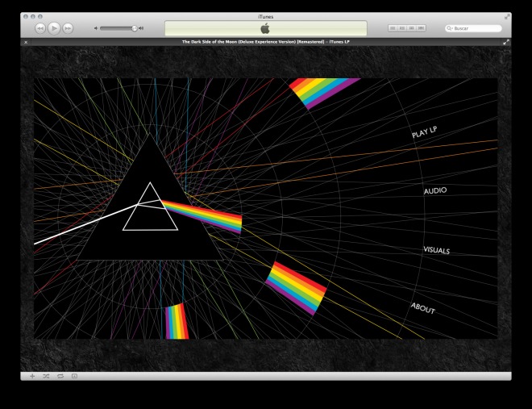Click the Apple logo status display
The width and height of the screenshot is (532, 409).
coord(266,28)
